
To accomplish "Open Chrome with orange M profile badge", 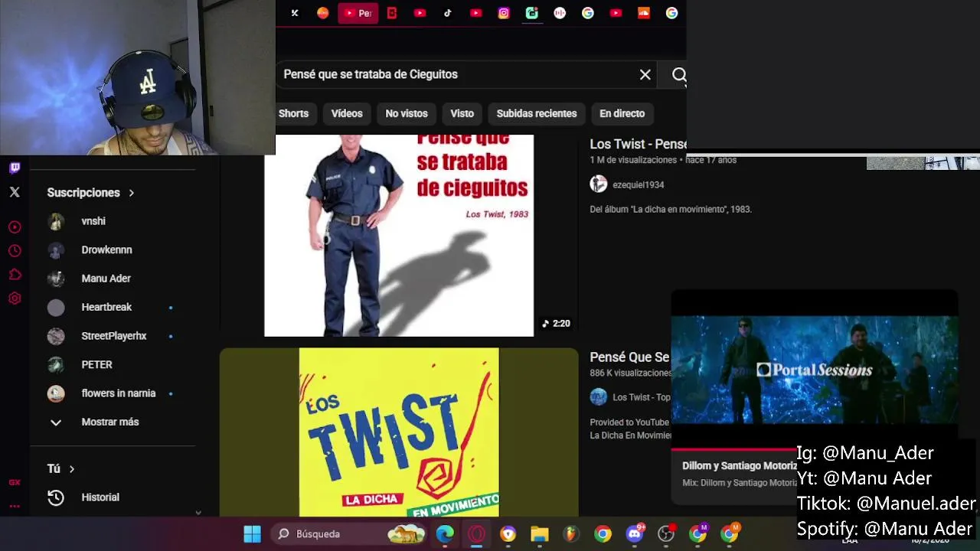I will tap(730, 534).
